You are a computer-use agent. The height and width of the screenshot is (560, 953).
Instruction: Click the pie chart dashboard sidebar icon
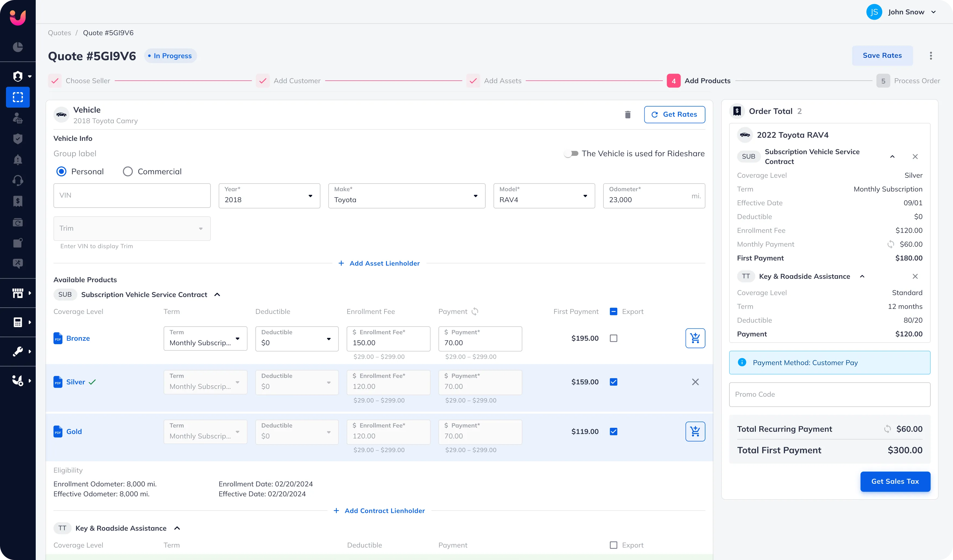pyautogui.click(x=18, y=47)
